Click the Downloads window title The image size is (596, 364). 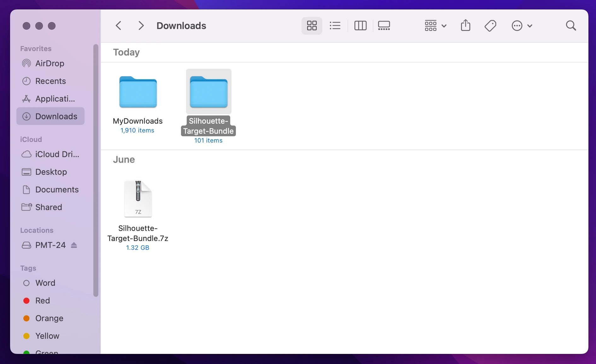[181, 26]
